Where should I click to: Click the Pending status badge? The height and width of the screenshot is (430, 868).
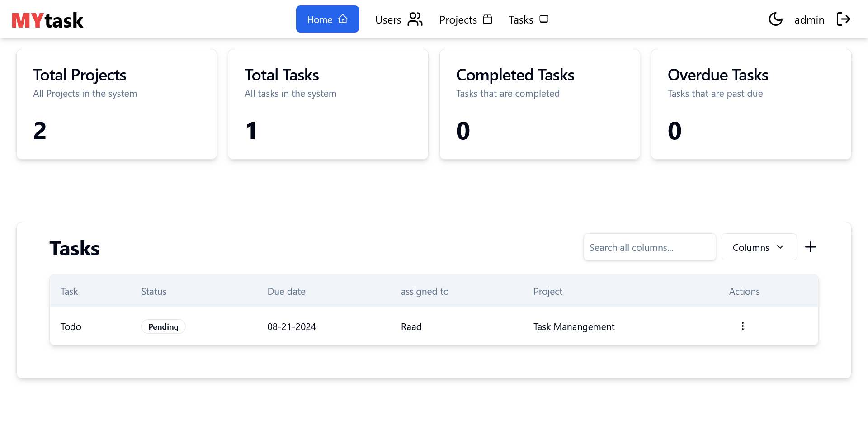(163, 327)
